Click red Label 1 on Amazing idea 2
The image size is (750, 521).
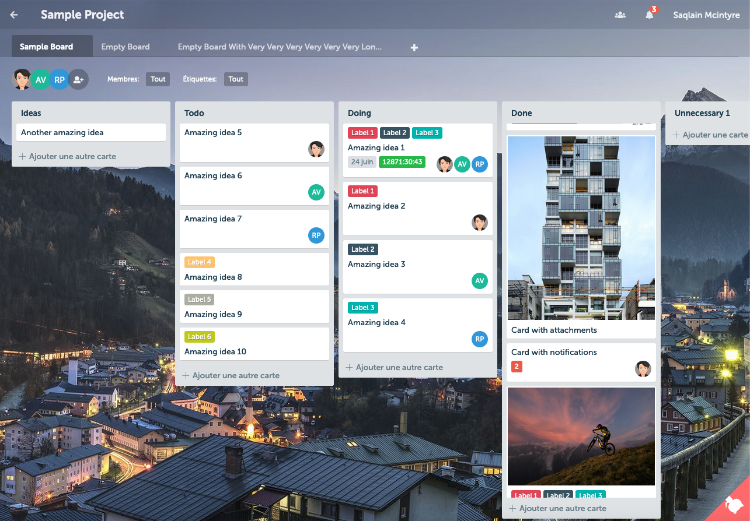pyautogui.click(x=363, y=191)
